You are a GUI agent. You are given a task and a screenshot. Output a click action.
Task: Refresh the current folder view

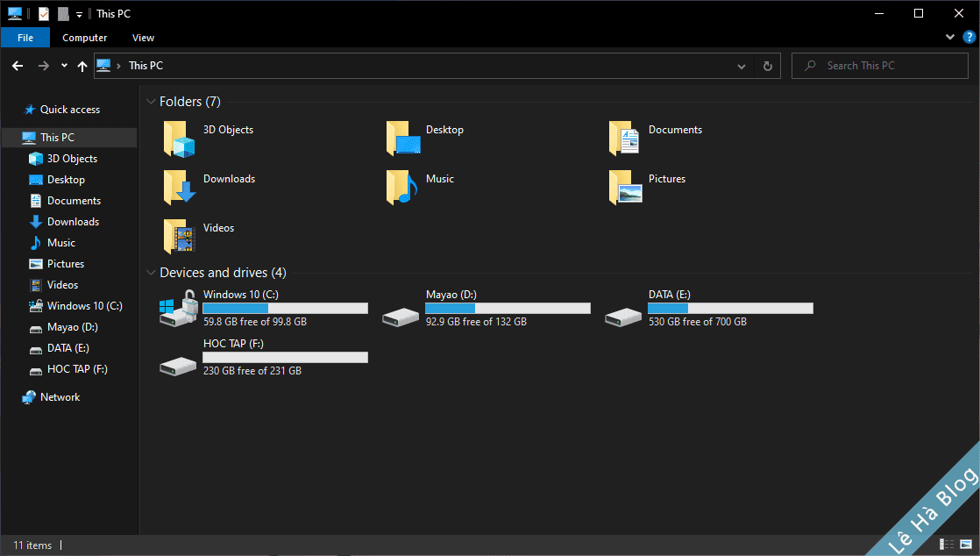pos(767,65)
